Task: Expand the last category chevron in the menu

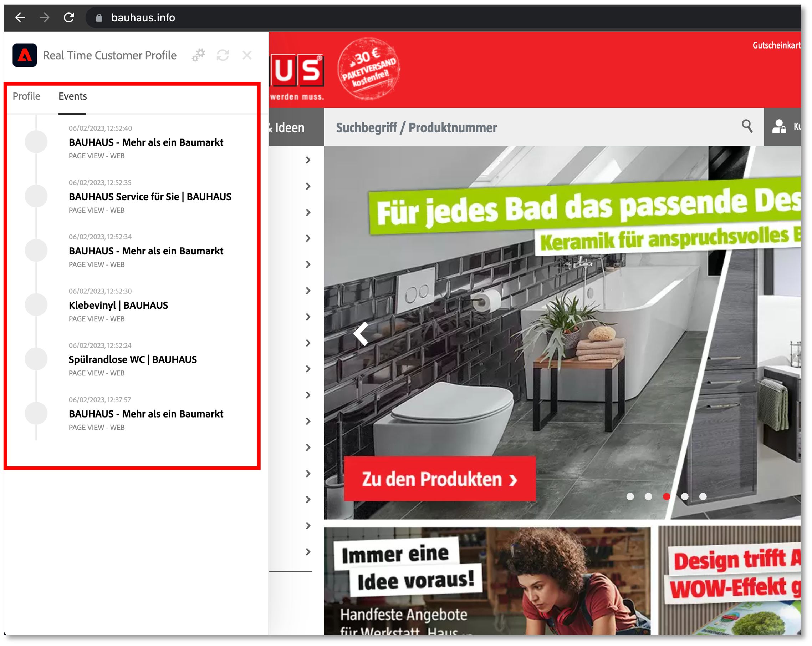Action: point(308,552)
